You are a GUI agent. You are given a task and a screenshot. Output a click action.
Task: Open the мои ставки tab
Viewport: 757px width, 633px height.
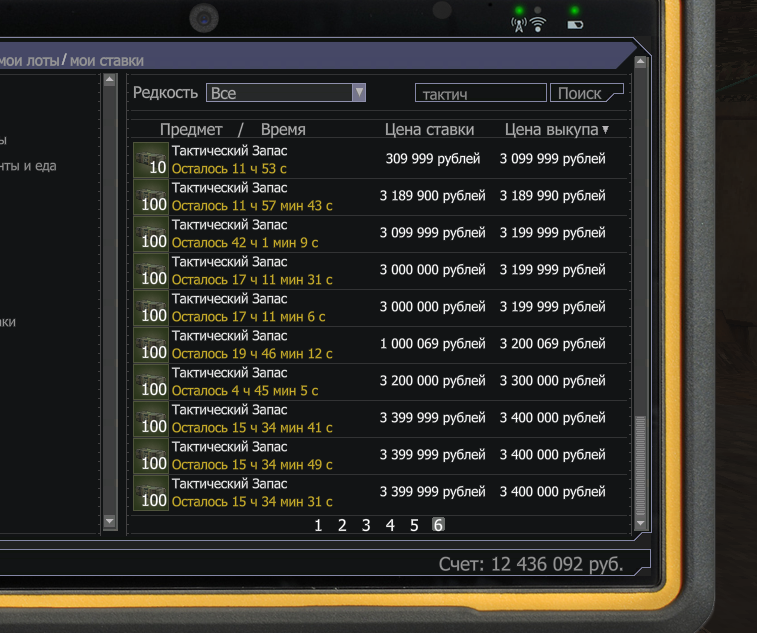click(107, 60)
